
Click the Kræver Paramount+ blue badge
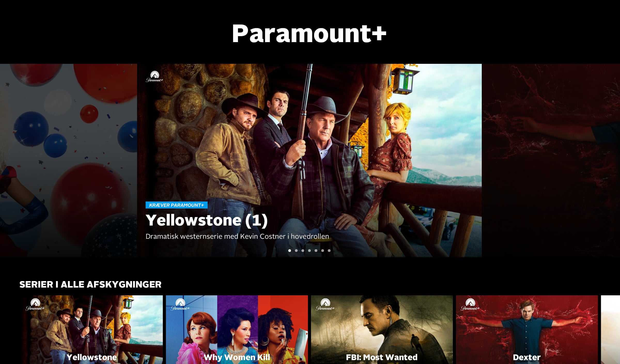[176, 205]
